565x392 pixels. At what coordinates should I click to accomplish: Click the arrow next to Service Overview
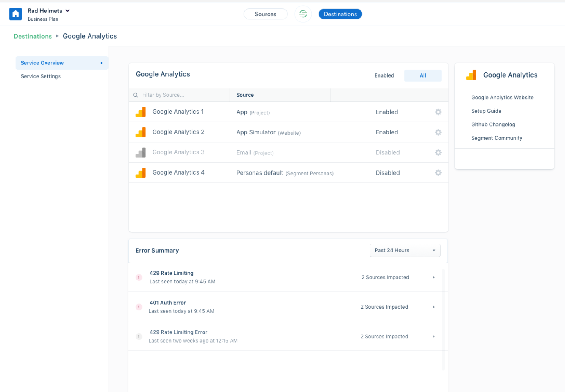click(102, 63)
